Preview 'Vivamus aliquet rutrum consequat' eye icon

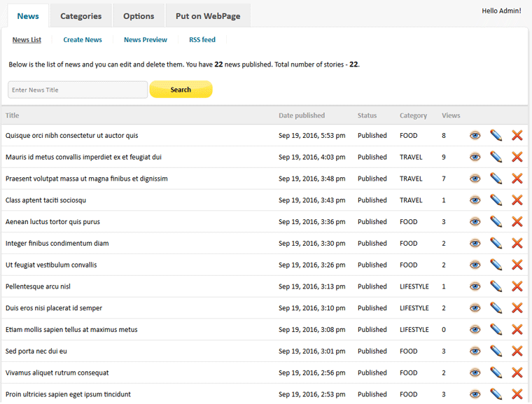[x=475, y=372]
